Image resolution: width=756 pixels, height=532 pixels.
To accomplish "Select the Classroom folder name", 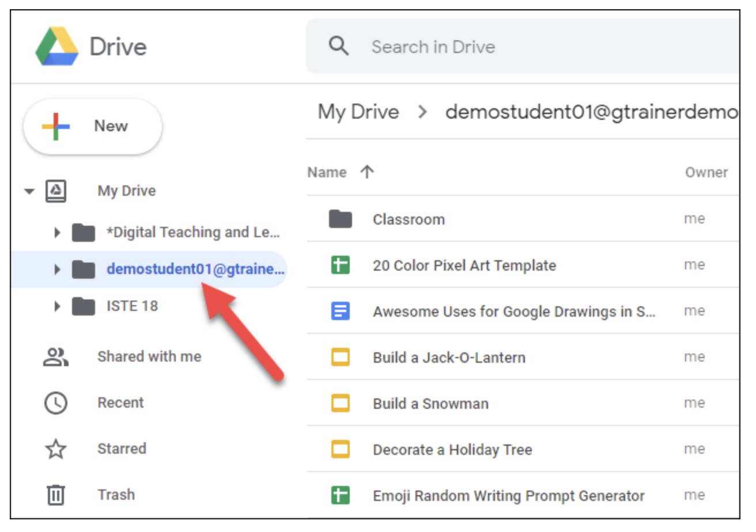I will (x=409, y=219).
